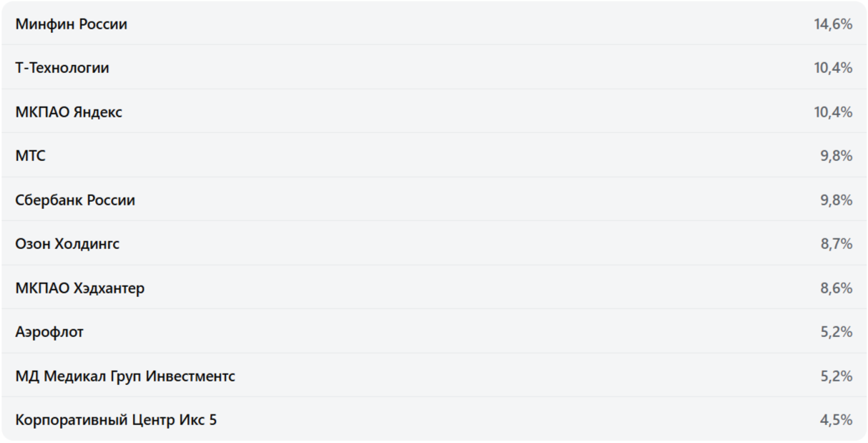Click the МКПАО Хэдхантер name
Image resolution: width=868 pixels, height=443 pixels.
[79, 288]
